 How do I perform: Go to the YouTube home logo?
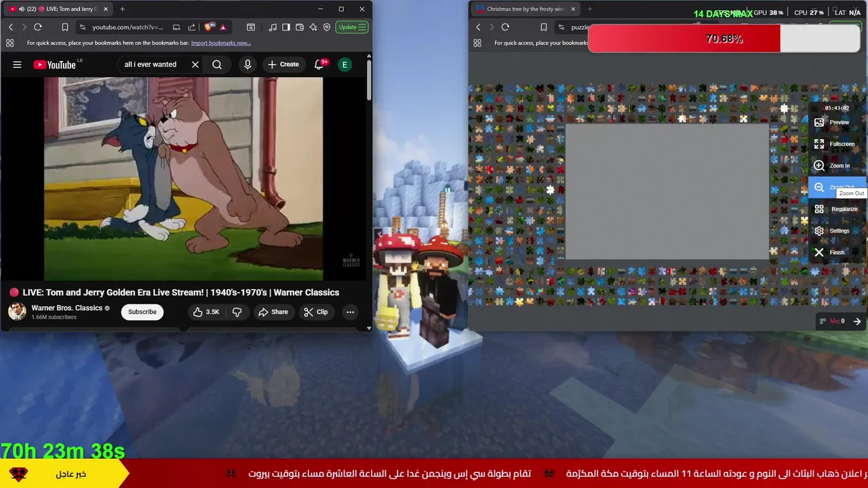coord(55,64)
